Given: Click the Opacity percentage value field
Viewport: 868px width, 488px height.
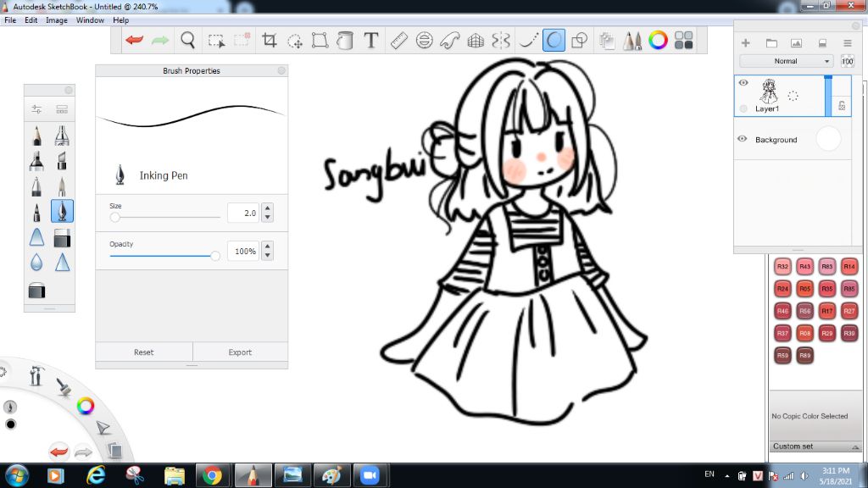Looking at the screenshot, I should [243, 251].
